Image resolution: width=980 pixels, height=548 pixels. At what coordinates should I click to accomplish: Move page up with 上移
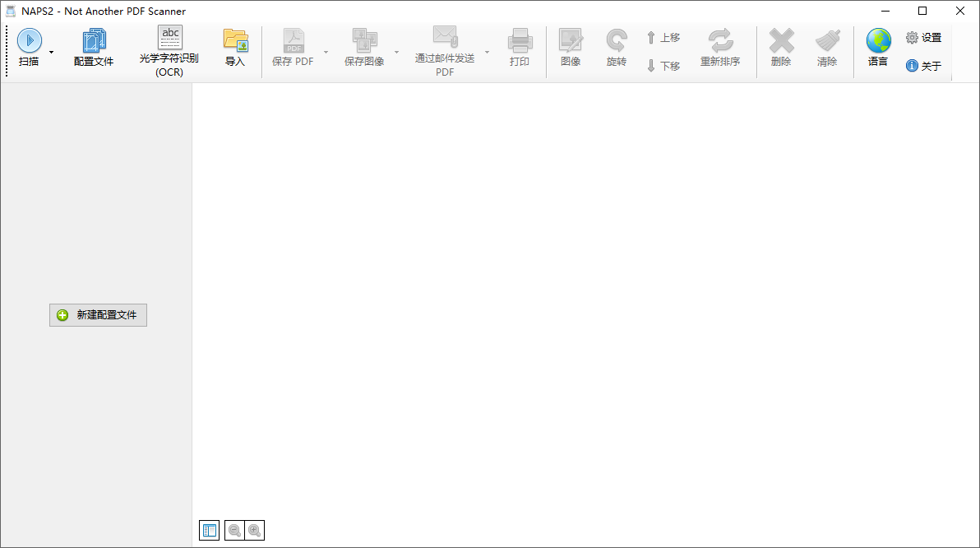click(663, 38)
